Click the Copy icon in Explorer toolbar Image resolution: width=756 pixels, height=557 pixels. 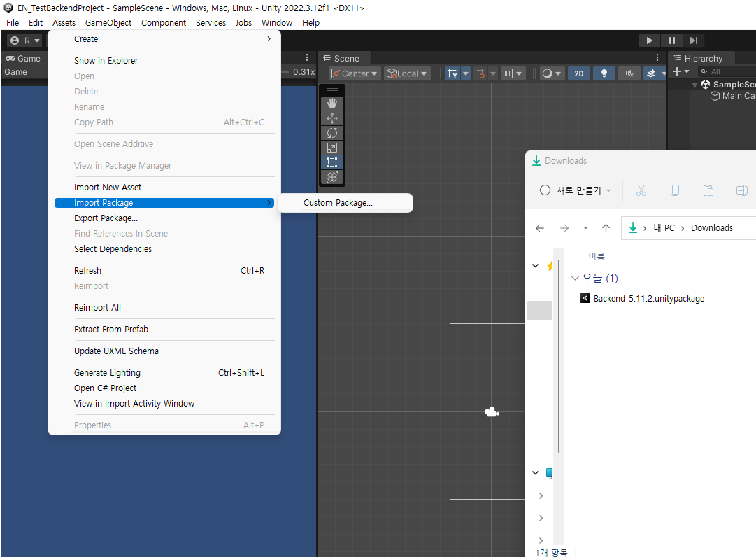[674, 190]
